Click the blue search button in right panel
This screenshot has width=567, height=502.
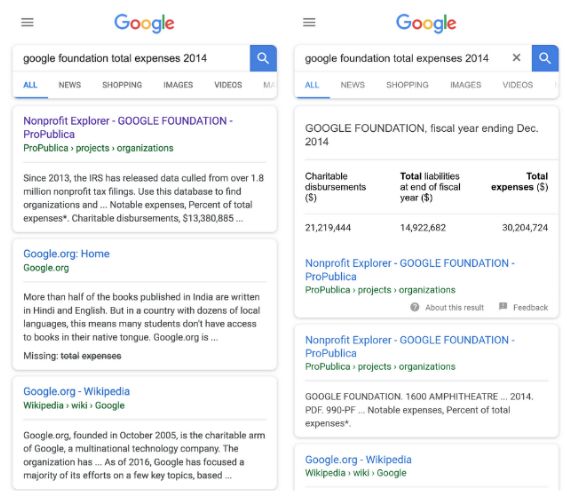pos(545,58)
